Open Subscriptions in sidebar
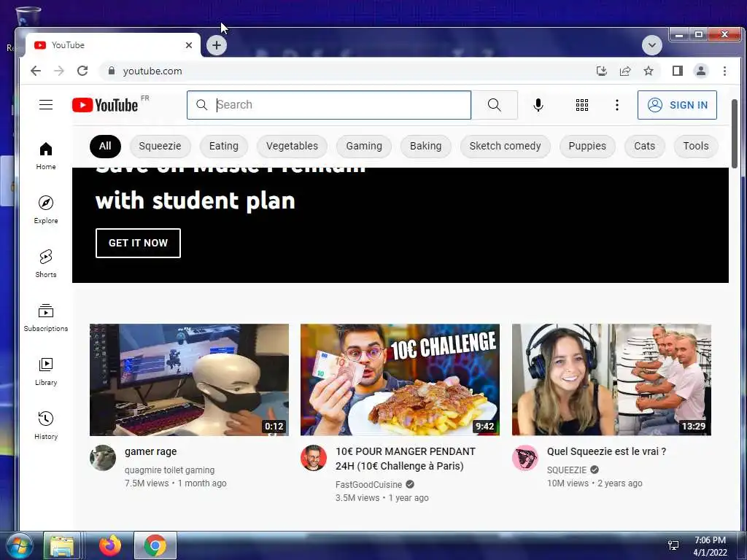Viewport: 747px width, 560px height. [x=46, y=318]
